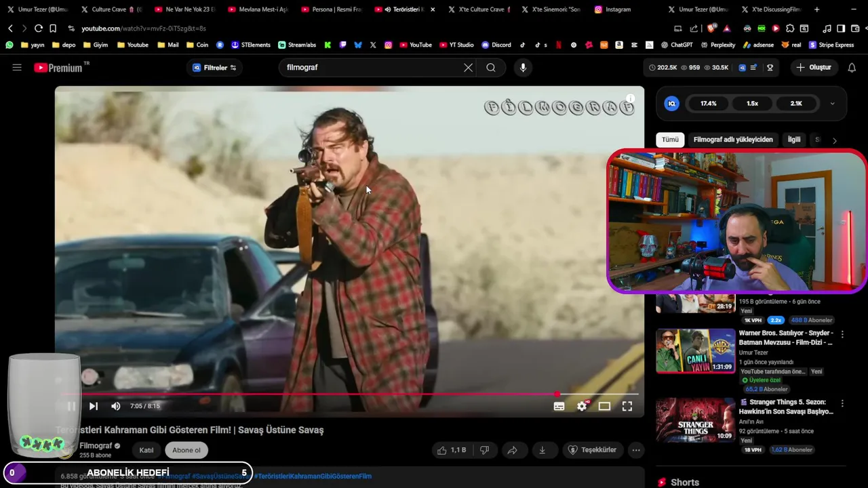Open the YouTube notifications bell
The width and height of the screenshot is (868, 488).
852,68
